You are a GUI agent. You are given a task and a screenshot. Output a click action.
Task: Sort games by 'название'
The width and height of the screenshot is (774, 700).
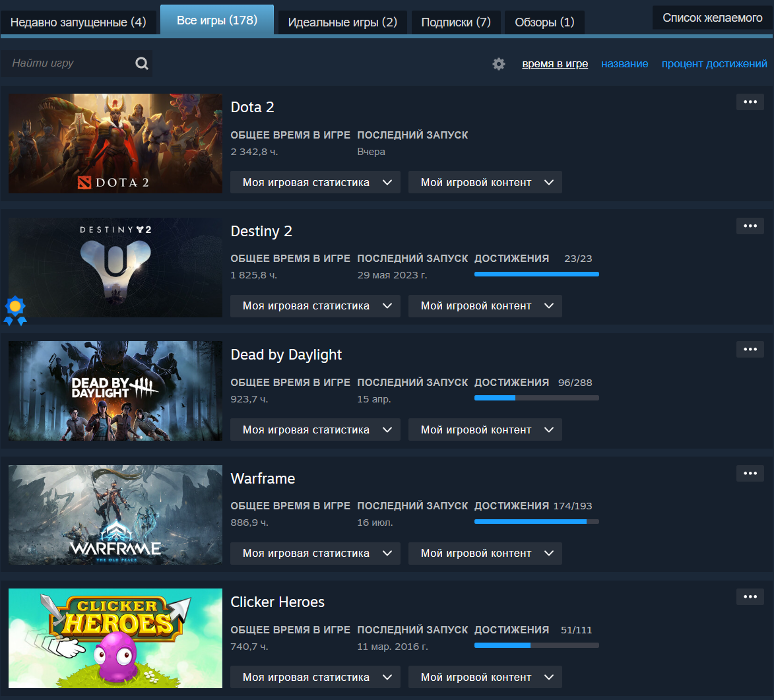[624, 64]
